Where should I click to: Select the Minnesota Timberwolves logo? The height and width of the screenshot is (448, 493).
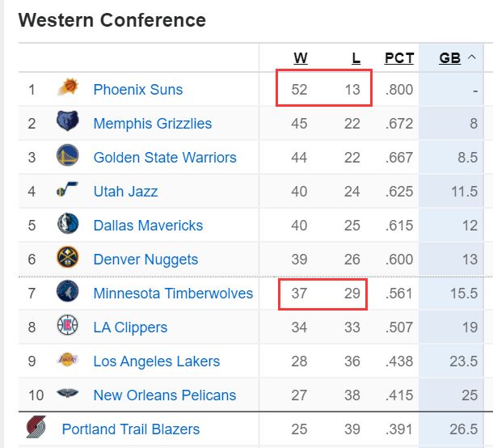click(68, 293)
